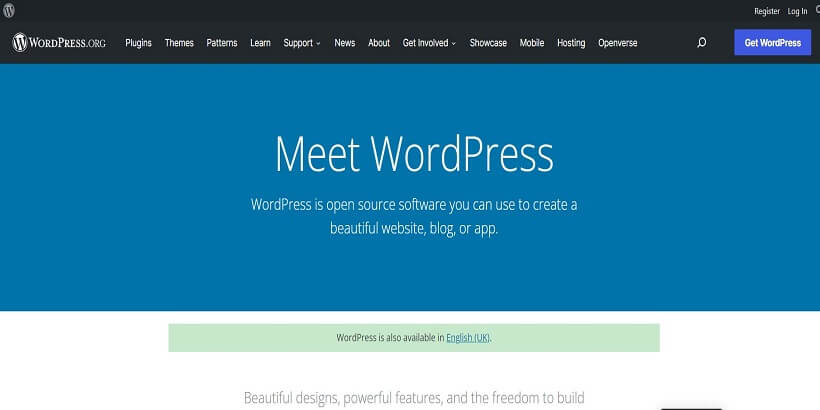The height and width of the screenshot is (410, 820).
Task: Open the search magnifier icon
Action: point(702,43)
